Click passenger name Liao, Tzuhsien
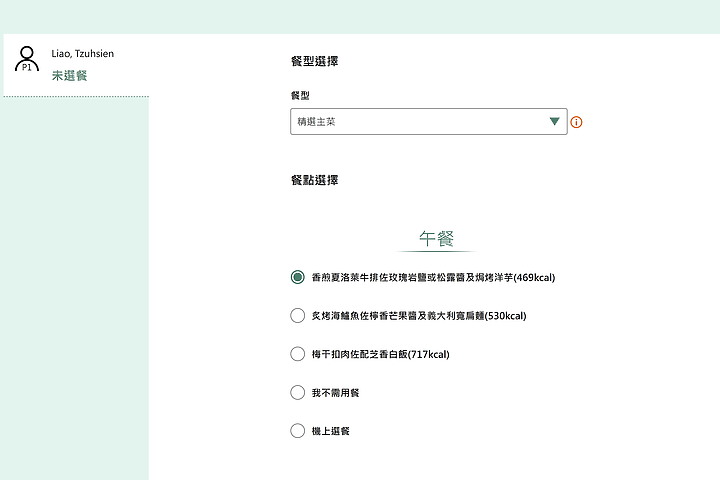Viewport: 720px width, 480px height. 83,54
